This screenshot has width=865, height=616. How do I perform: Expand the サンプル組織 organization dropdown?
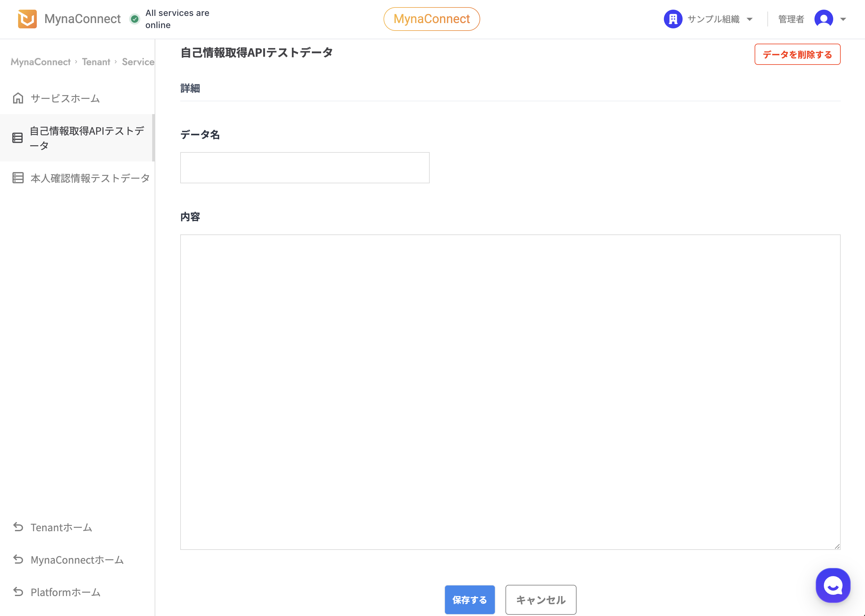[750, 19]
